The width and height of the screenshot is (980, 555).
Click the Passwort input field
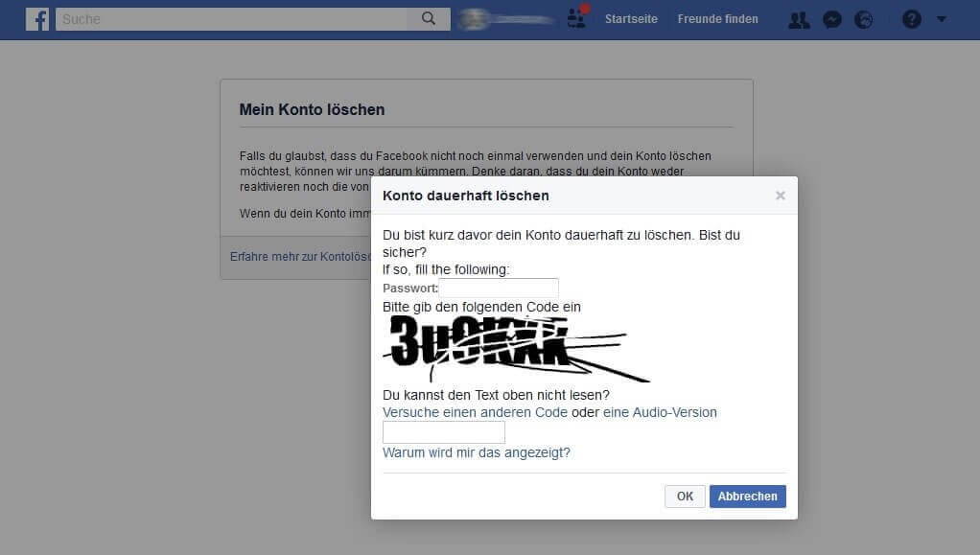[499, 289]
